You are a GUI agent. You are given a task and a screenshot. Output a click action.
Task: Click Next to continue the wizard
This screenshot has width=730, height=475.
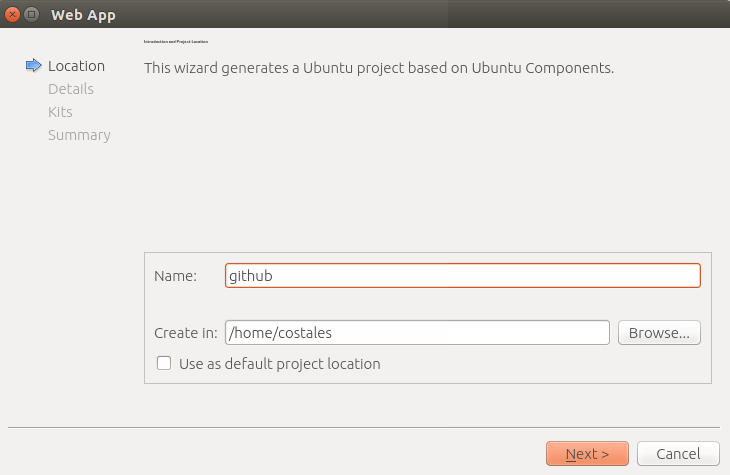[588, 454]
